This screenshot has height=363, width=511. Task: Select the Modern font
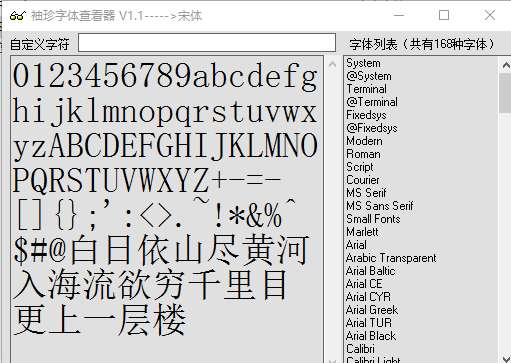tap(364, 141)
